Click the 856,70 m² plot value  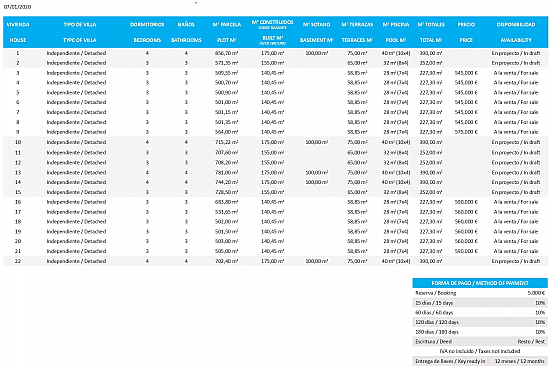coord(227,53)
